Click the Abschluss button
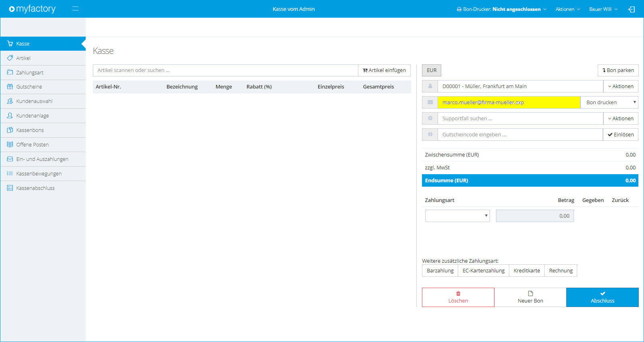 (x=603, y=297)
